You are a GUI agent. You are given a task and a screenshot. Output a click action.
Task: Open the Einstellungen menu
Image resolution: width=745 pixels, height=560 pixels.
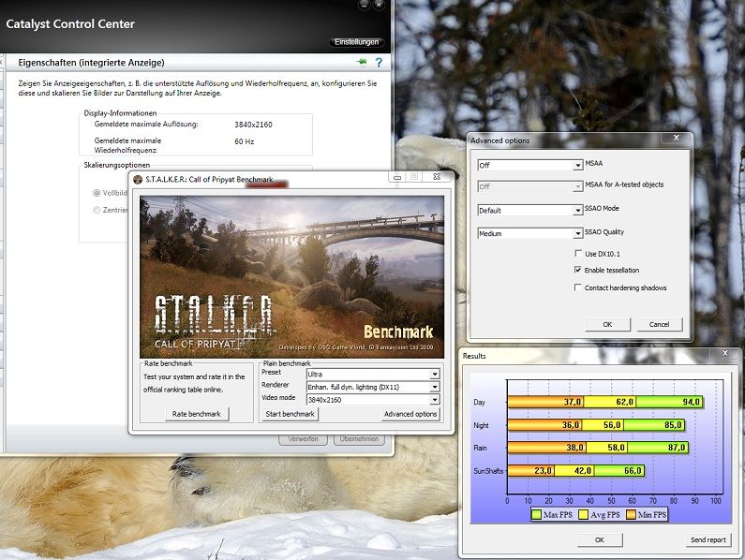[357, 42]
